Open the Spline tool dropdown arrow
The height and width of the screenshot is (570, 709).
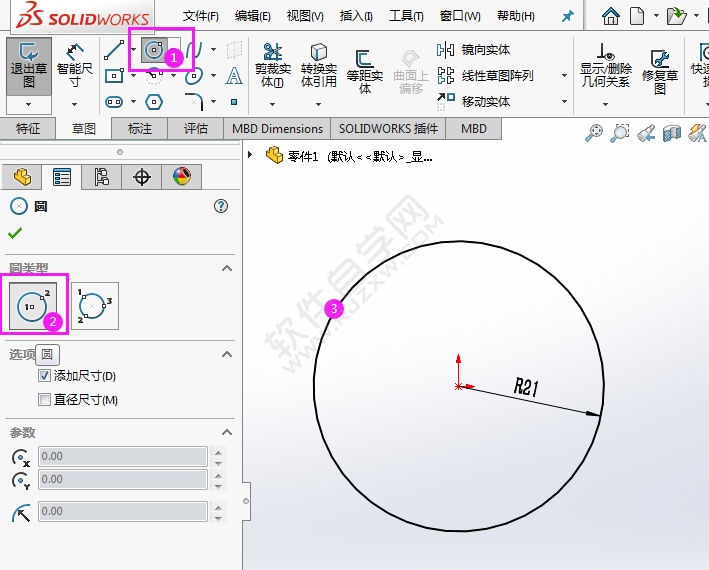click(213, 49)
